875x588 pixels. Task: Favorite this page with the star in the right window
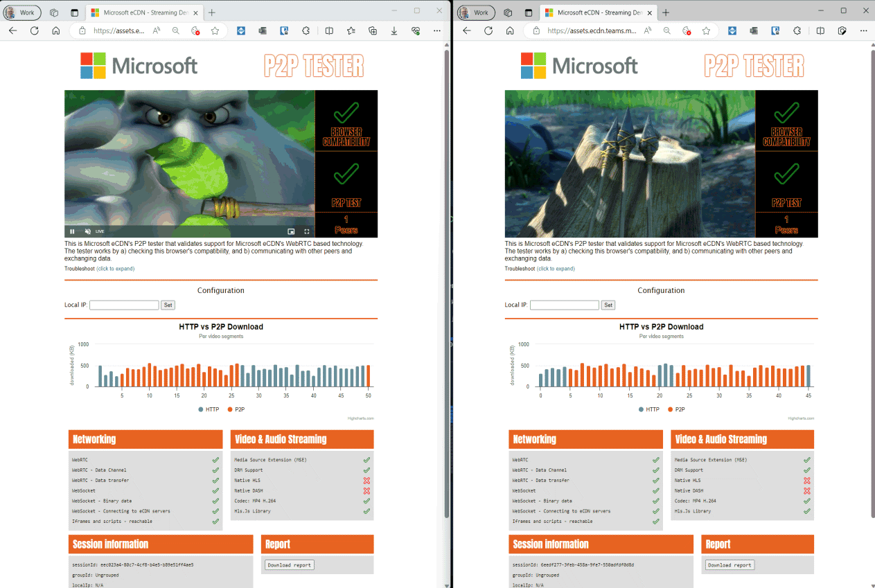[706, 30]
